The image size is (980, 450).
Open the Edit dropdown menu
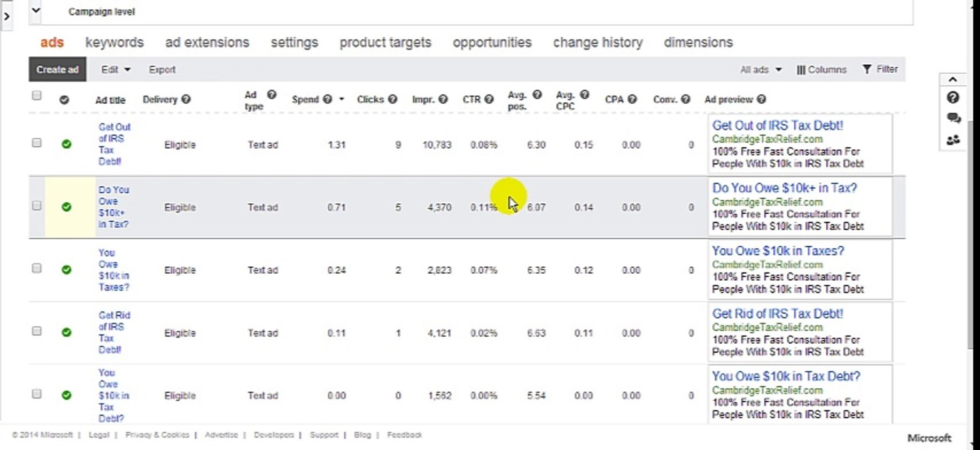pos(116,70)
